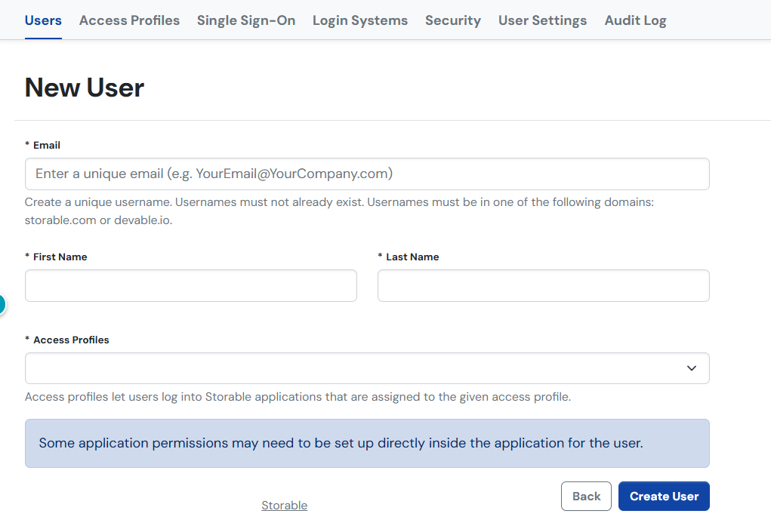
Task: Click the teal circle at left edge
Action: click(2, 304)
